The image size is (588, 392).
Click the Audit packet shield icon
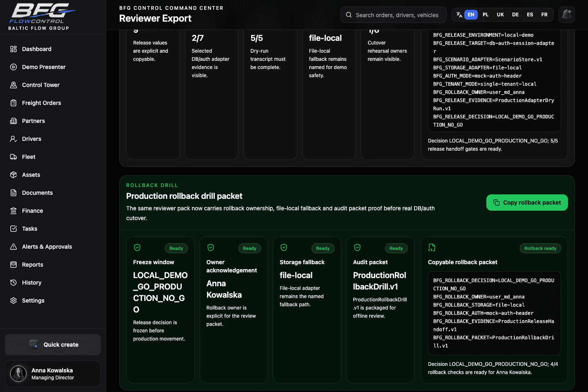coord(357,247)
